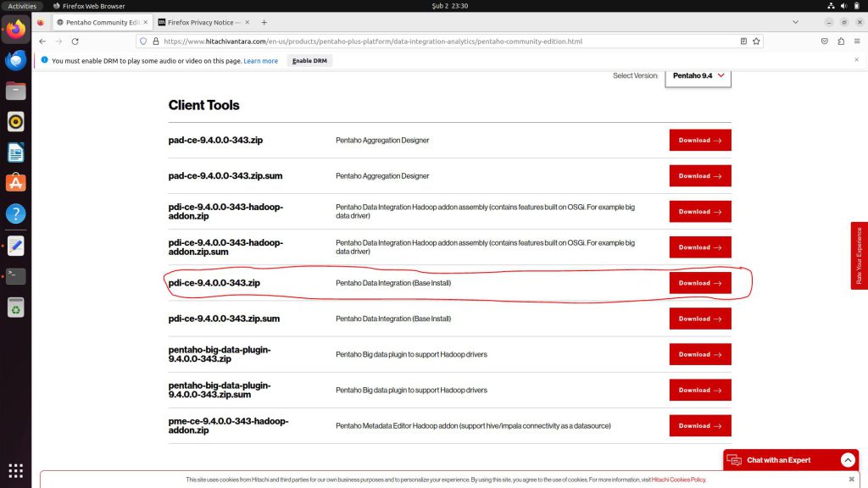This screenshot has height=488, width=868.
Task: Download pdi-ce-9.4.0.0-343.zip base install
Action: [699, 283]
